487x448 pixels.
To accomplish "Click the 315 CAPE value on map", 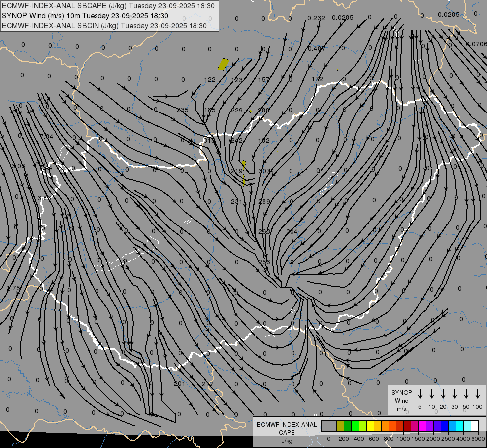I will coord(209,141).
